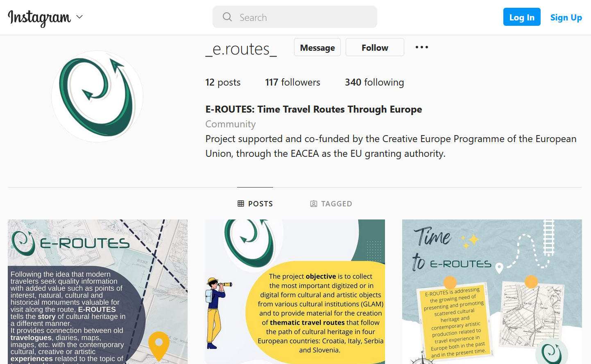This screenshot has width=591, height=364.
Task: Click the Instagram wordmark logo
Action: coord(39,18)
